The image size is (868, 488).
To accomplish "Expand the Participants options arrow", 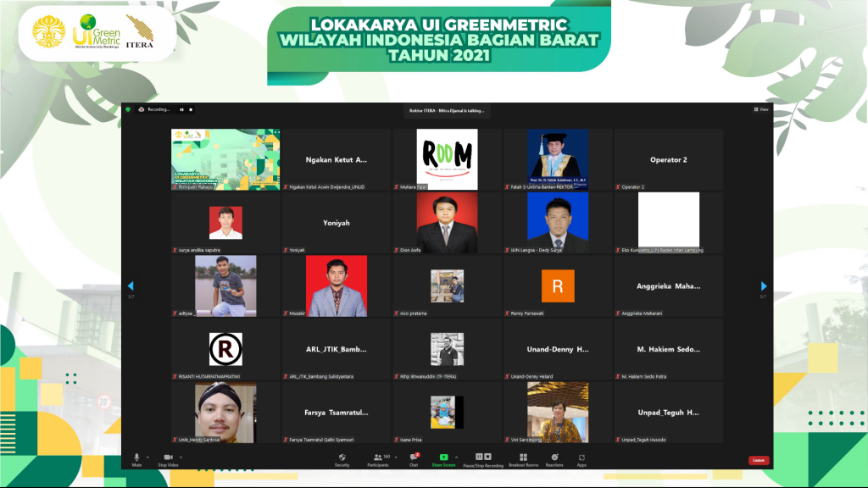I will pyautogui.click(x=396, y=457).
